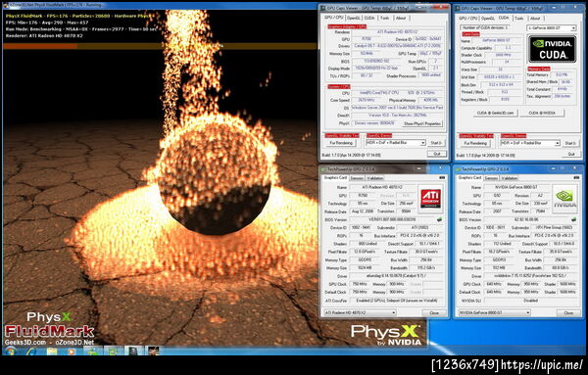Click the Geeks3D.com - oZone3D.Net text in FluidMark
Viewport: 588px width, 375px height.
(x=49, y=342)
